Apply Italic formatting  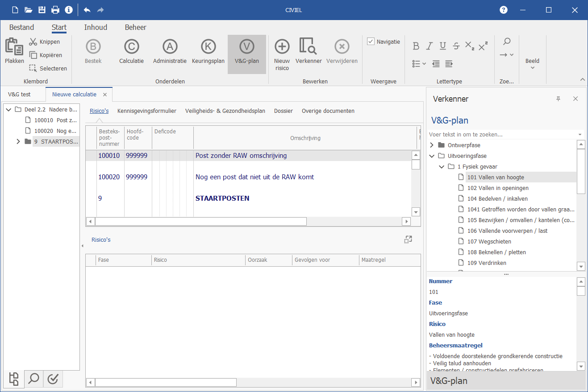[430, 46]
